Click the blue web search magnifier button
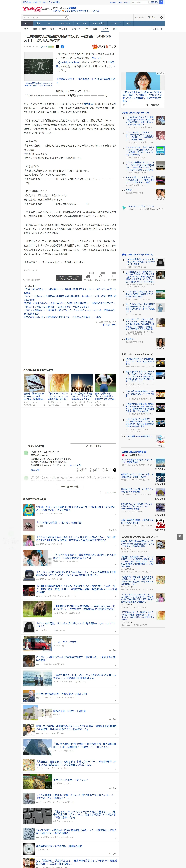The image size is (186, 868). tap(161, 2)
